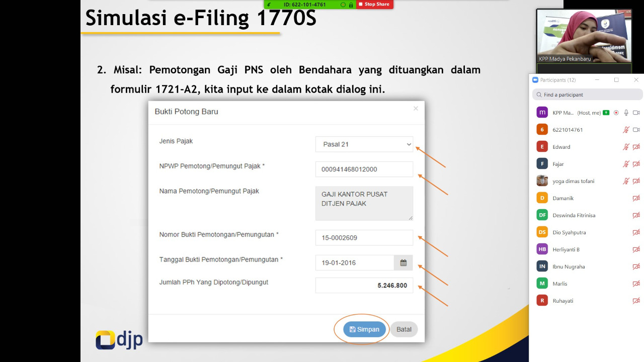This screenshot has width=644, height=362.
Task: Click the Stop Share button
Action: click(375, 5)
